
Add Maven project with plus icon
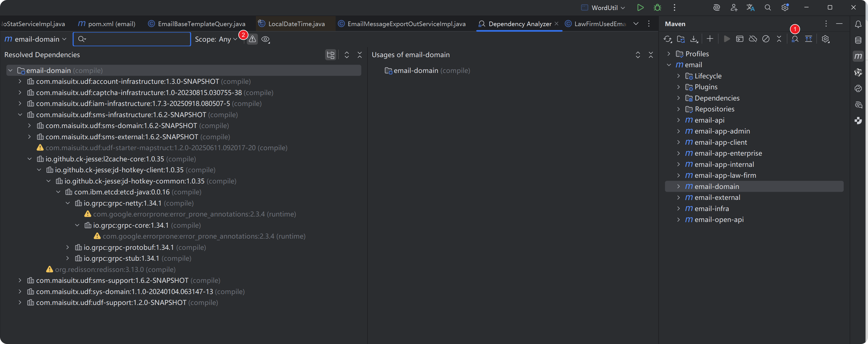(x=710, y=39)
